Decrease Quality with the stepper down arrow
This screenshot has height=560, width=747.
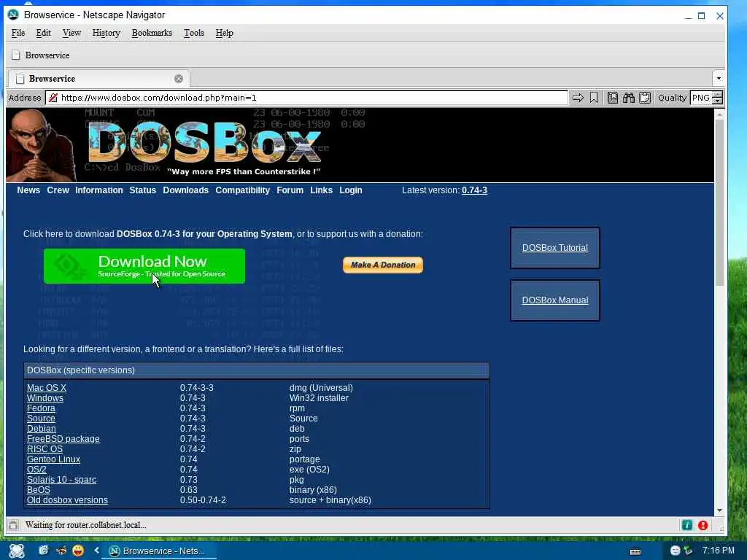coord(718,101)
